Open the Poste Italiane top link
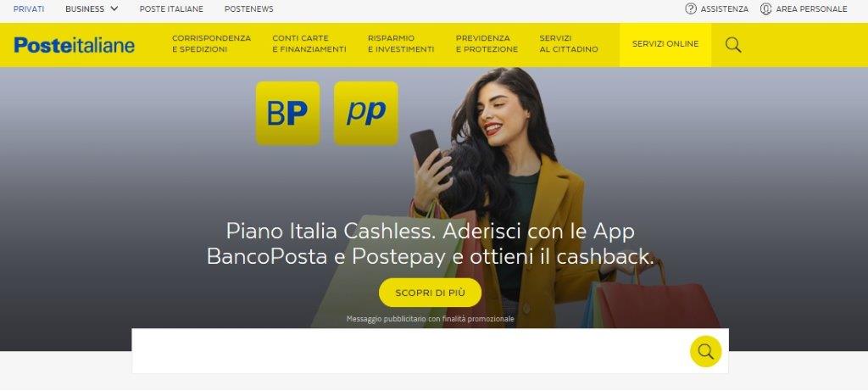The height and width of the screenshot is (391, 868). [171, 8]
